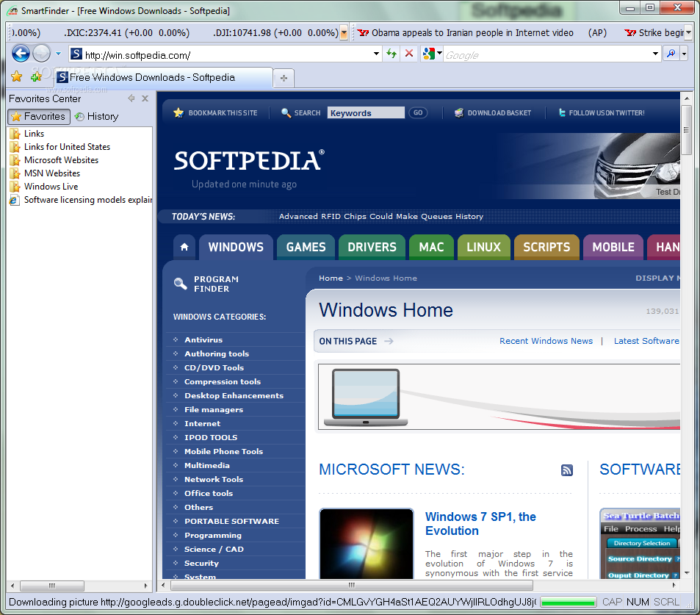Open the recent pages dropdown beside Forward
Viewport: 700px width, 615px height.
pyautogui.click(x=59, y=54)
